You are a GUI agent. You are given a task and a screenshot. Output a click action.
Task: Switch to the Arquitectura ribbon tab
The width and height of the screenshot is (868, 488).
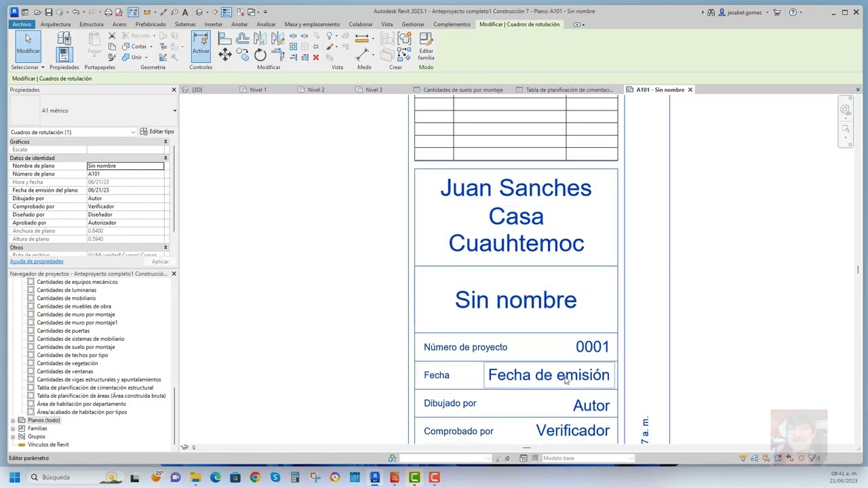[56, 24]
